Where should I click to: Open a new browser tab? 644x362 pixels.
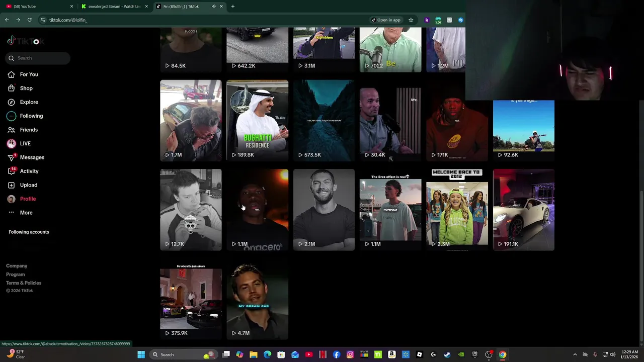click(x=233, y=7)
